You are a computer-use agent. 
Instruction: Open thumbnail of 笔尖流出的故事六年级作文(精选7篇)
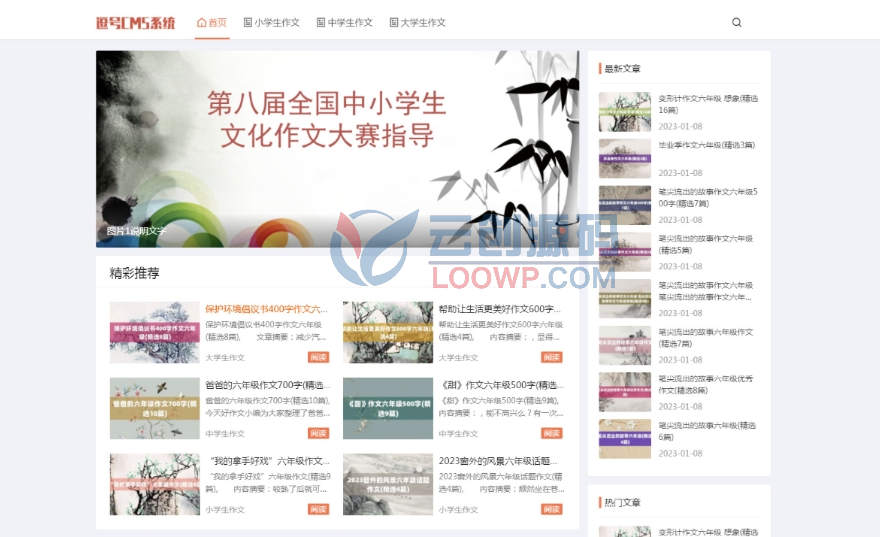(625, 345)
